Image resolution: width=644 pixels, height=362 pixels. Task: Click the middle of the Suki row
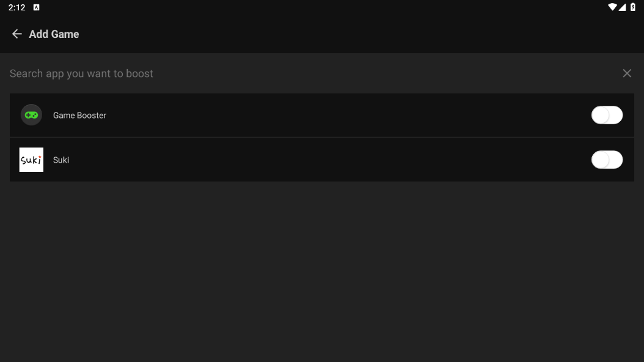[322, 160]
